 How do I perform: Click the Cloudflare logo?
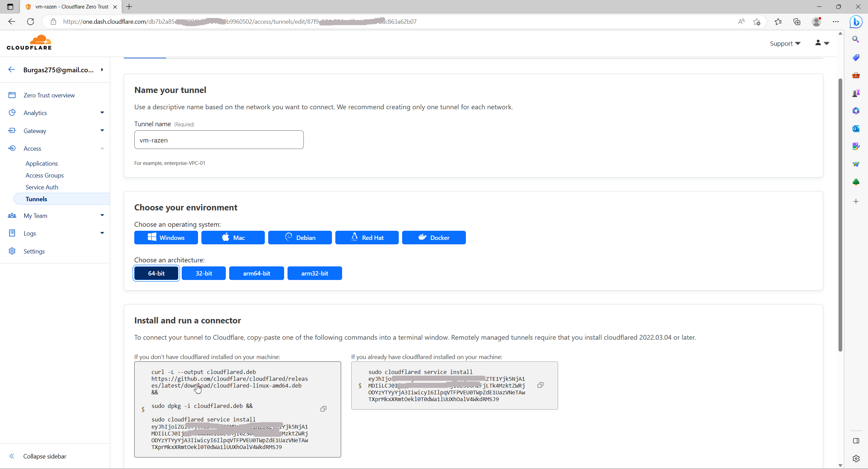29,43
